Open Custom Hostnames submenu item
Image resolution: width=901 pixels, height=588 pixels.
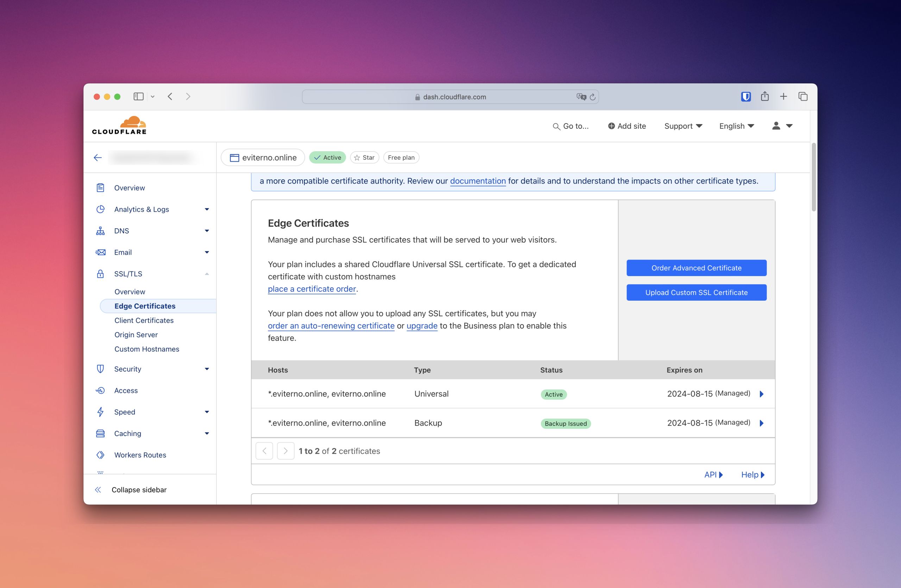146,349
